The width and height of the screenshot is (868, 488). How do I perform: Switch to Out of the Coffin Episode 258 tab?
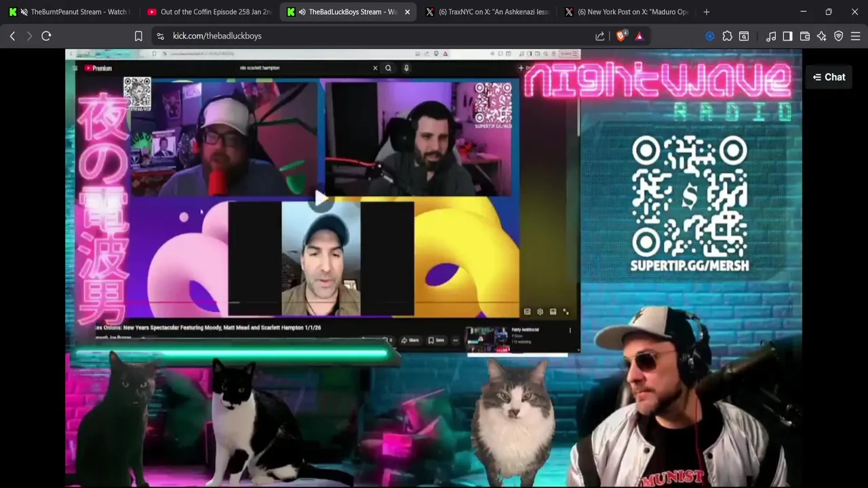point(209,12)
